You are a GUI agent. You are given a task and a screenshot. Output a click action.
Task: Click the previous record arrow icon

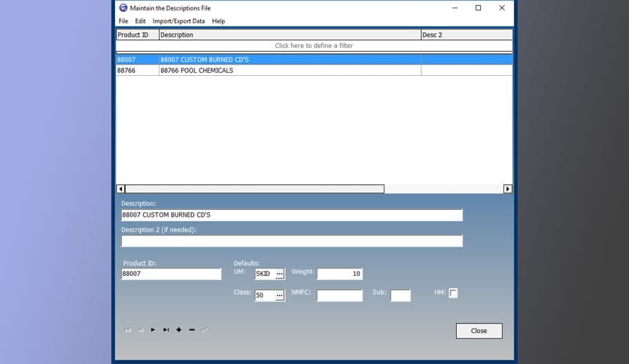(141, 330)
